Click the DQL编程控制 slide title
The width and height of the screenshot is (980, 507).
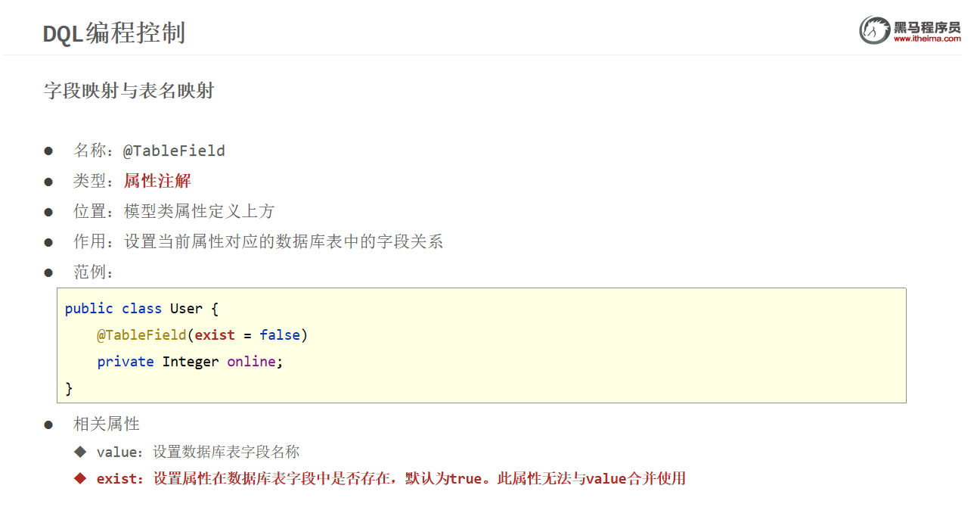coord(114,33)
